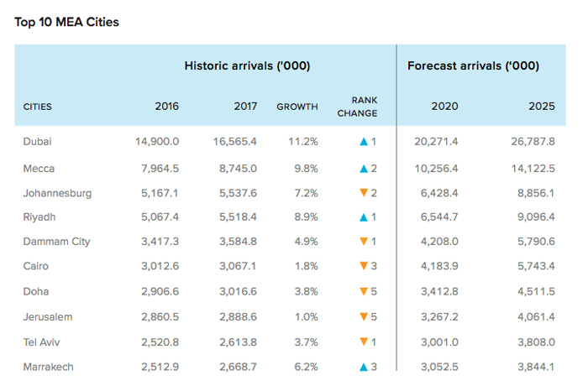
Task: Click the 2017 column header
Action: click(x=245, y=107)
